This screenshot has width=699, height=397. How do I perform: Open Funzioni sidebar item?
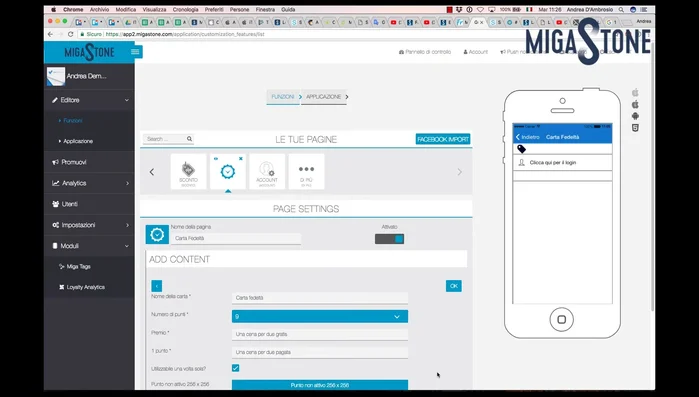73,121
